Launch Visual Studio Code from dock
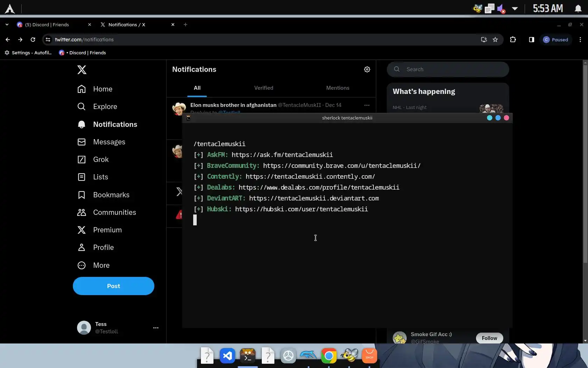The height and width of the screenshot is (368, 588). click(x=227, y=356)
